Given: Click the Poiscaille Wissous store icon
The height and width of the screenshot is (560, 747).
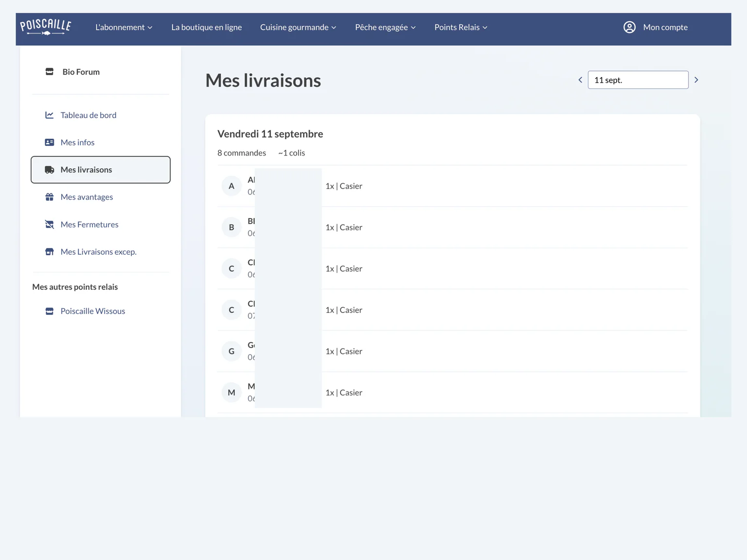Looking at the screenshot, I should (x=50, y=311).
